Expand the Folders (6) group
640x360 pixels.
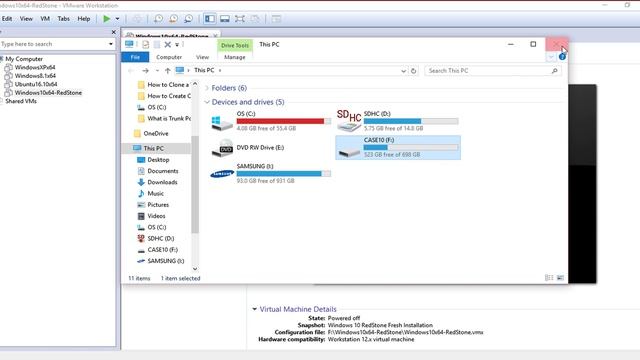(207, 88)
